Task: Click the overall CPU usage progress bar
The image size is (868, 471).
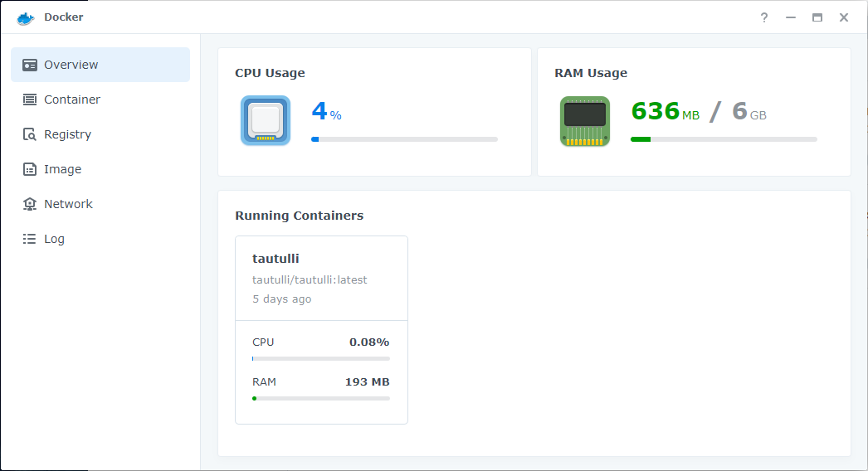Action: point(405,139)
